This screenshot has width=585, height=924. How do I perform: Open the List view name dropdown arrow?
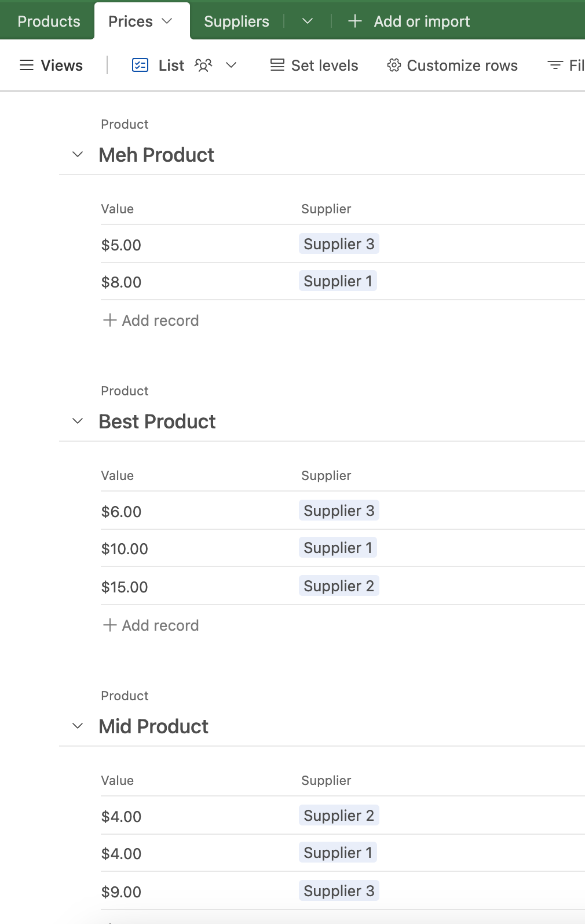(x=231, y=65)
